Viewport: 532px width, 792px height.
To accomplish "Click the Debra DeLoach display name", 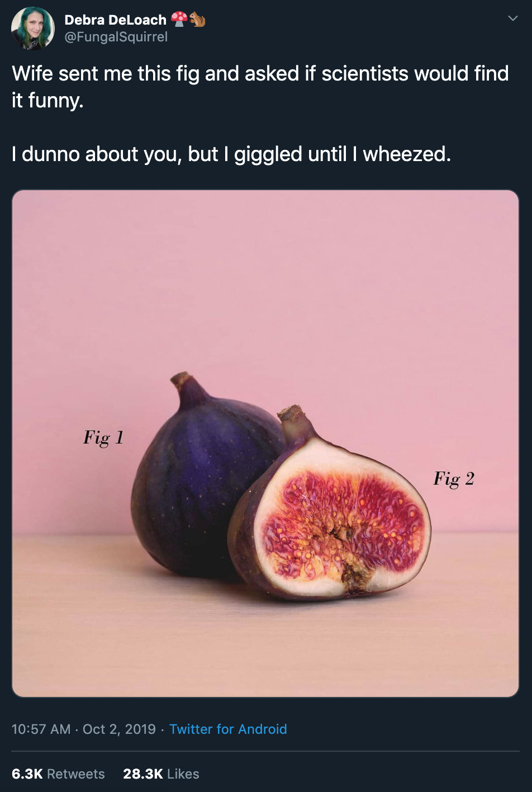I will [x=116, y=20].
